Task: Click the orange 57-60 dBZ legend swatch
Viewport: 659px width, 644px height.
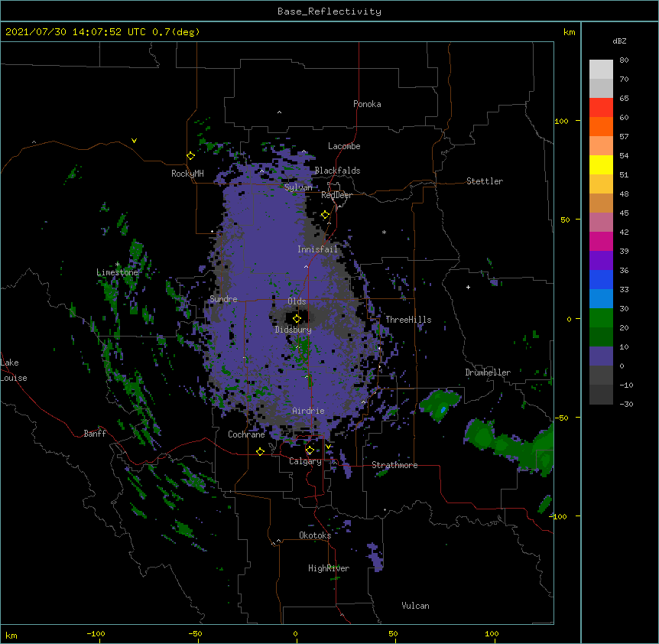Action: 601,126
